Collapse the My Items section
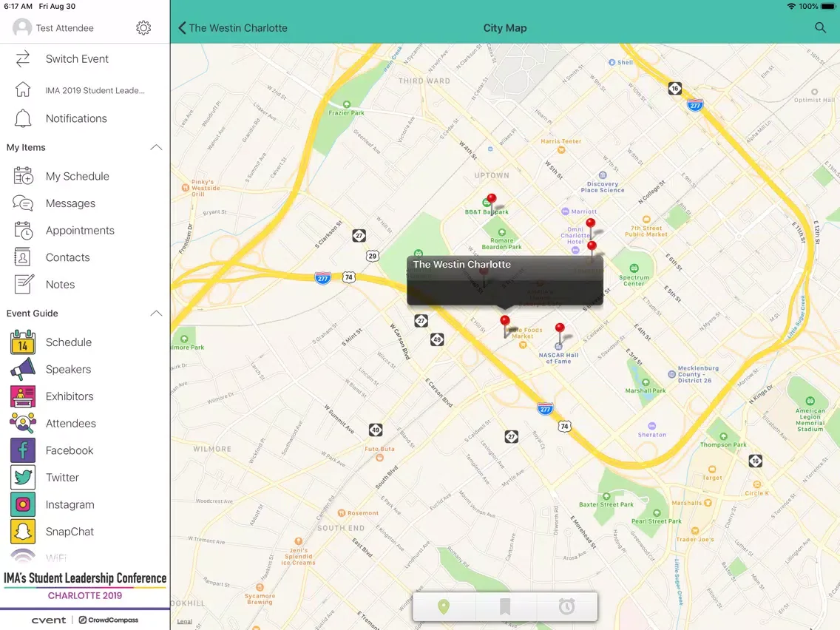The image size is (840, 630). (156, 147)
